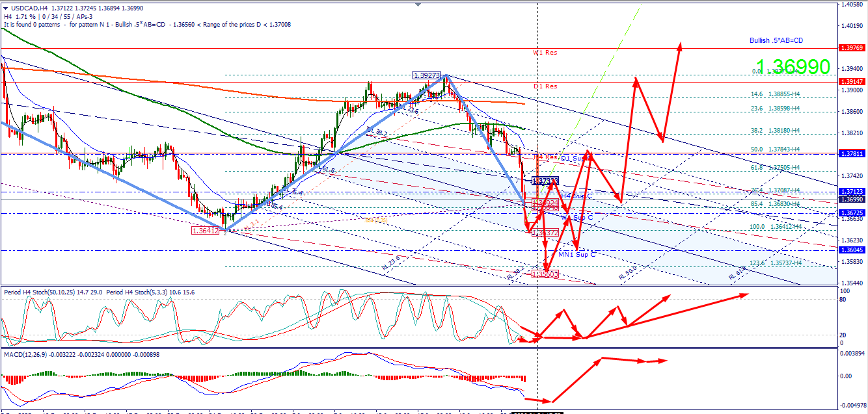868x414 pixels.
Task: Click the blue 1.36725 price axis tag
Action: (852, 213)
